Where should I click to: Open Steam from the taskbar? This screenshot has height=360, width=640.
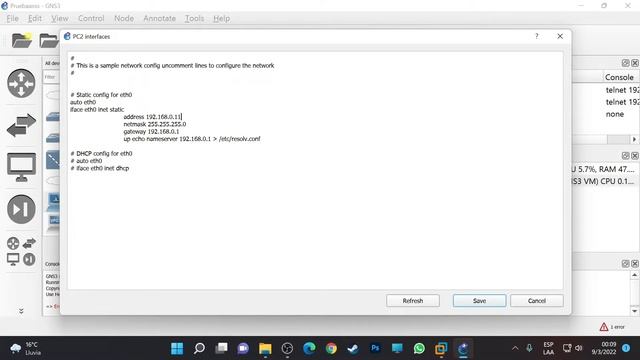353,349
